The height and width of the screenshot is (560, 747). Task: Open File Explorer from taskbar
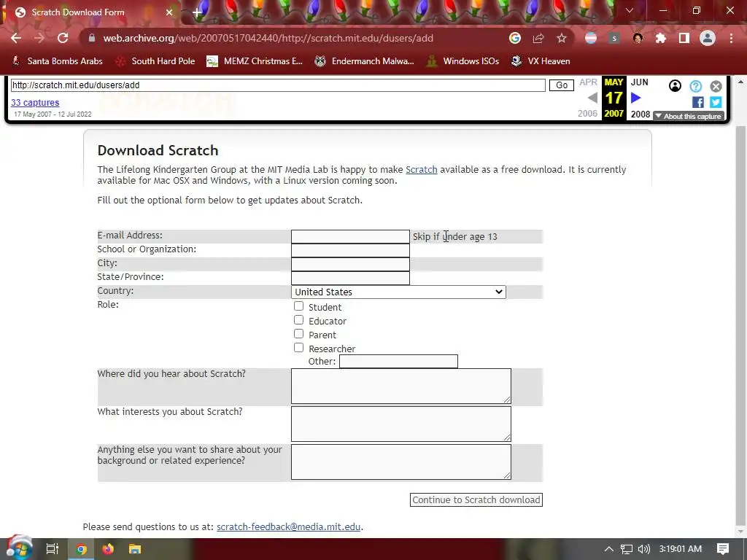pyautogui.click(x=135, y=549)
